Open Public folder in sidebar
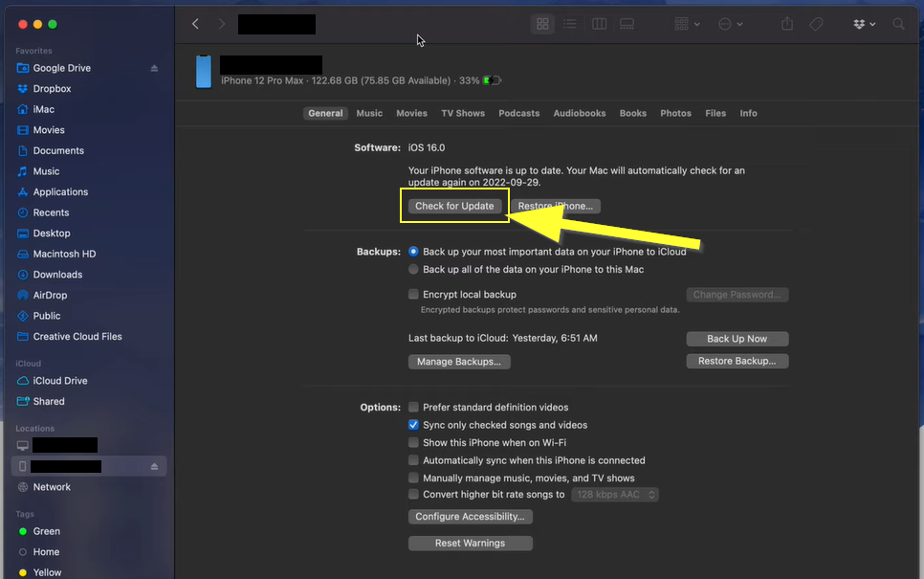 47,316
